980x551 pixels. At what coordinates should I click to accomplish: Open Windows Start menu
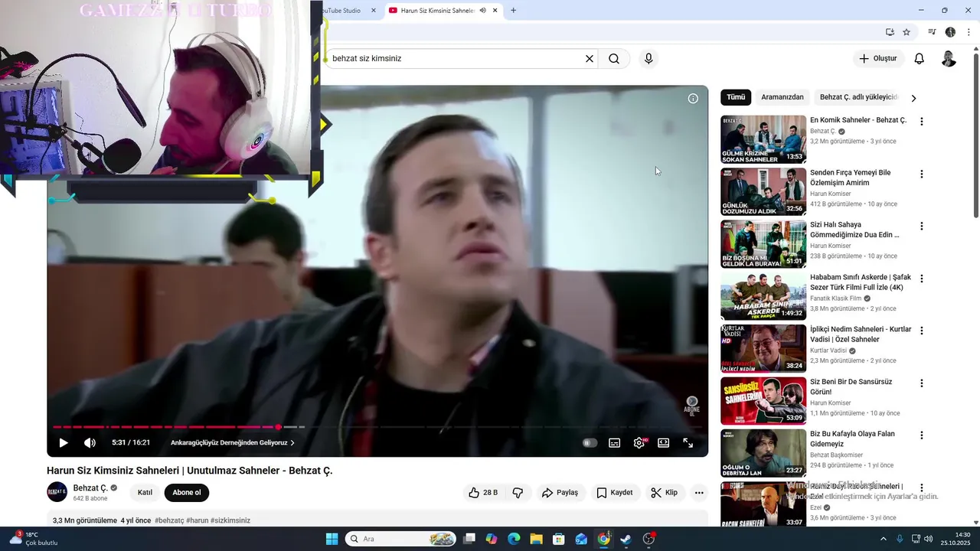tap(332, 539)
